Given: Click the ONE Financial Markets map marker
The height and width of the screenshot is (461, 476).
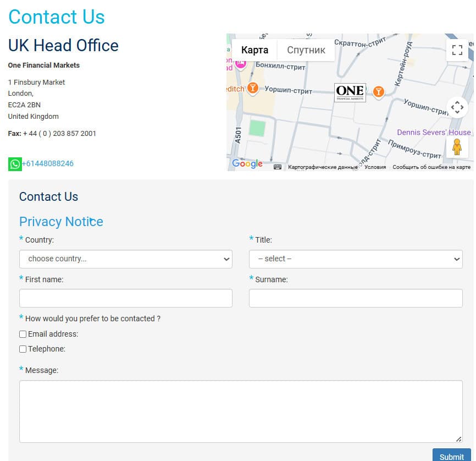Looking at the screenshot, I should 350,92.
